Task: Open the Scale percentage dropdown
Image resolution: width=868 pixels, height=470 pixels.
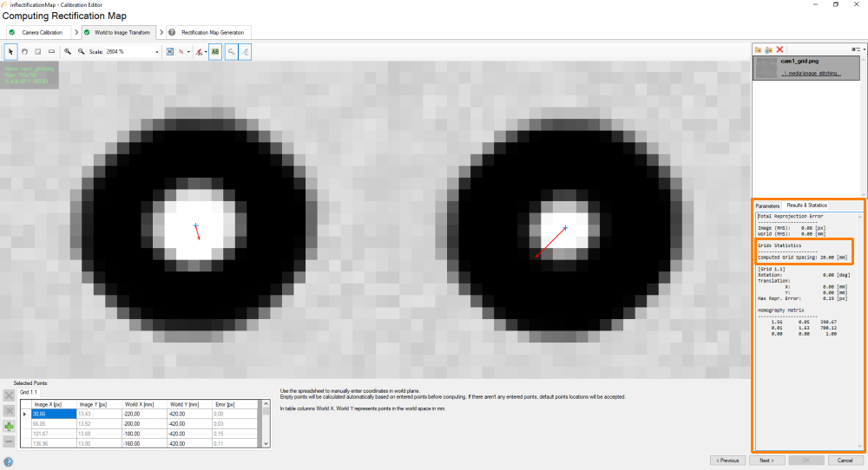Action: pyautogui.click(x=157, y=52)
